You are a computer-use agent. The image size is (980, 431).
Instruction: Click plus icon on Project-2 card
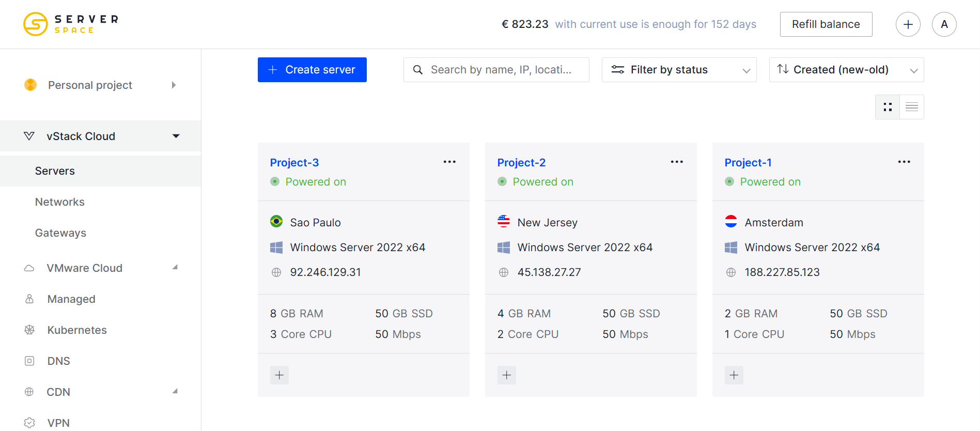tap(507, 375)
